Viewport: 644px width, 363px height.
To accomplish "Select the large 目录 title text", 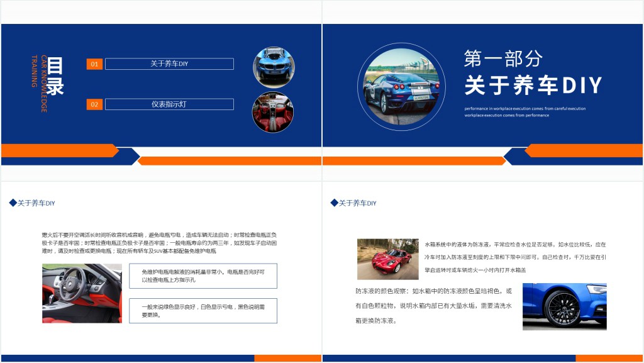I will pyautogui.click(x=56, y=76).
